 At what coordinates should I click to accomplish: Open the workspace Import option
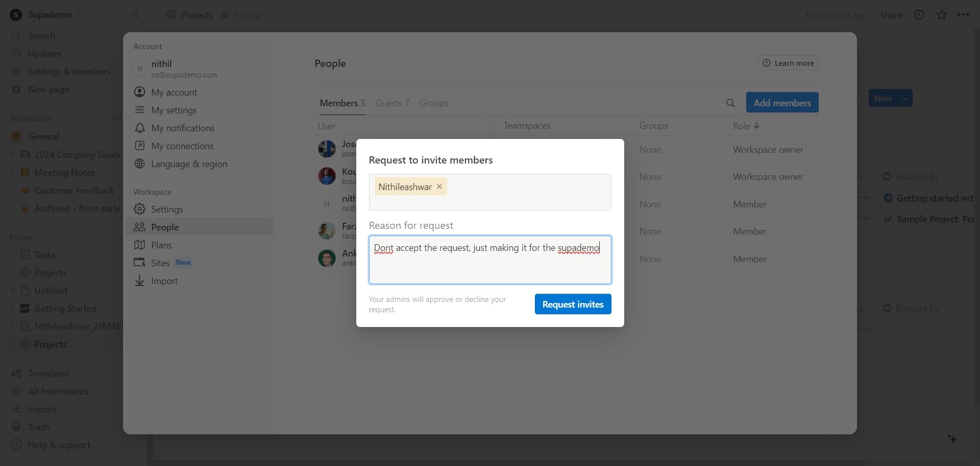[x=163, y=280]
